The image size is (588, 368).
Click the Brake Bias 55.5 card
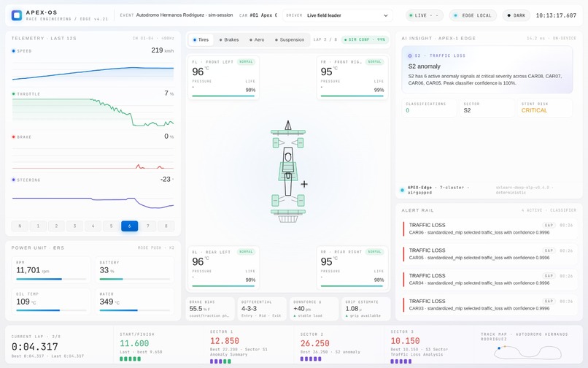(x=210, y=309)
